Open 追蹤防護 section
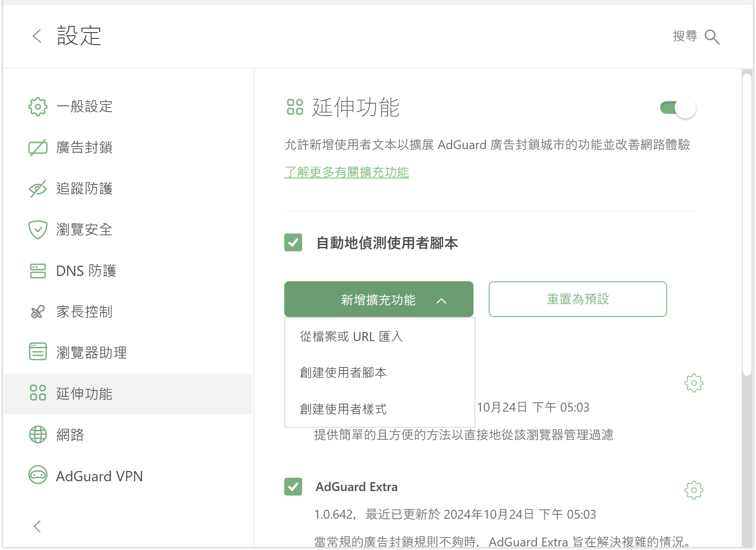The image size is (756, 550). (x=128, y=189)
